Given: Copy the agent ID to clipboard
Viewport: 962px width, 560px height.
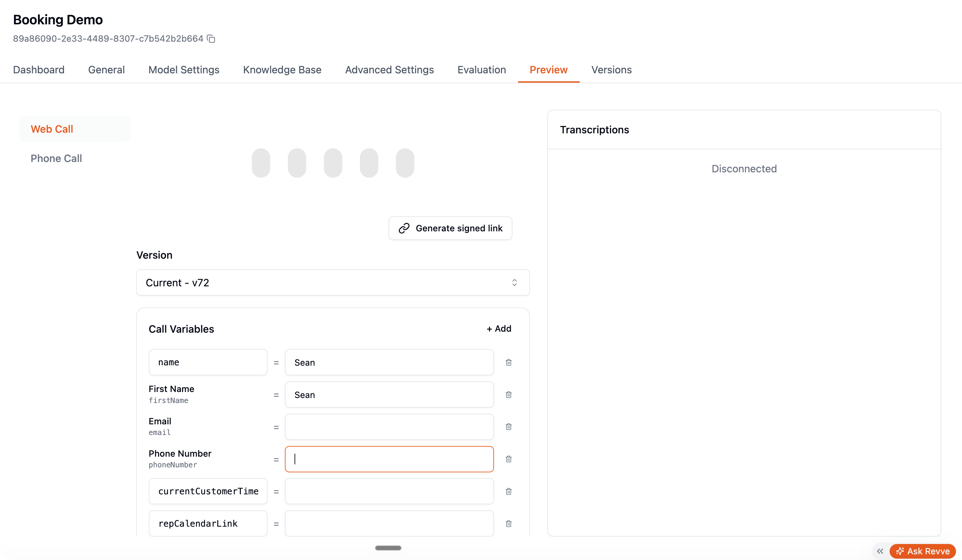Looking at the screenshot, I should (x=211, y=39).
